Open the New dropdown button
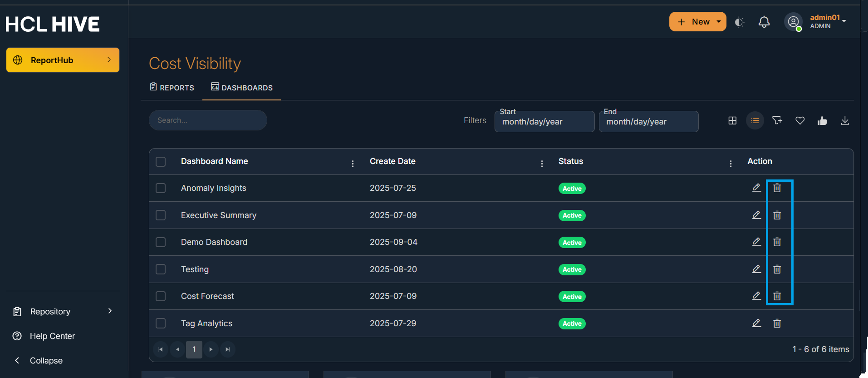 tap(697, 22)
